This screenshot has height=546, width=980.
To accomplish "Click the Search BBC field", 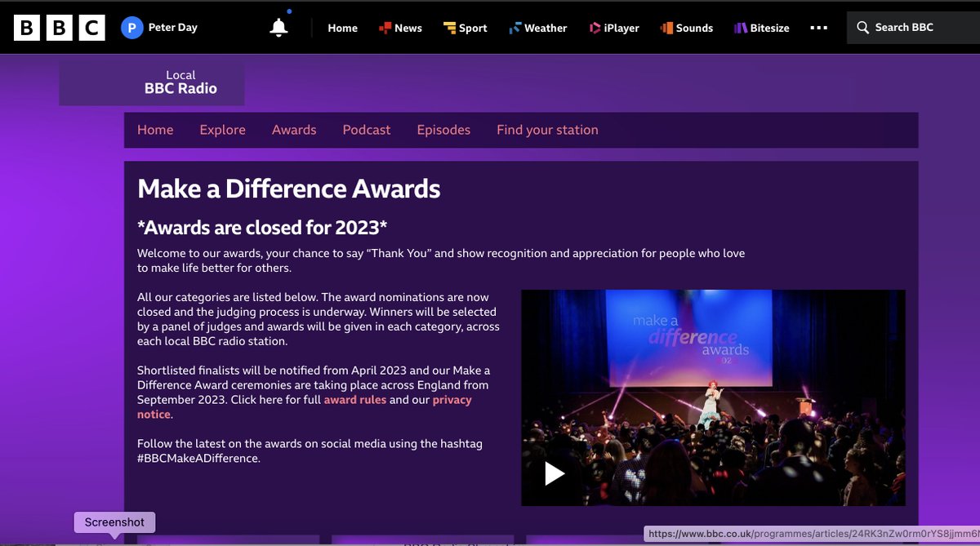I will [x=913, y=28].
